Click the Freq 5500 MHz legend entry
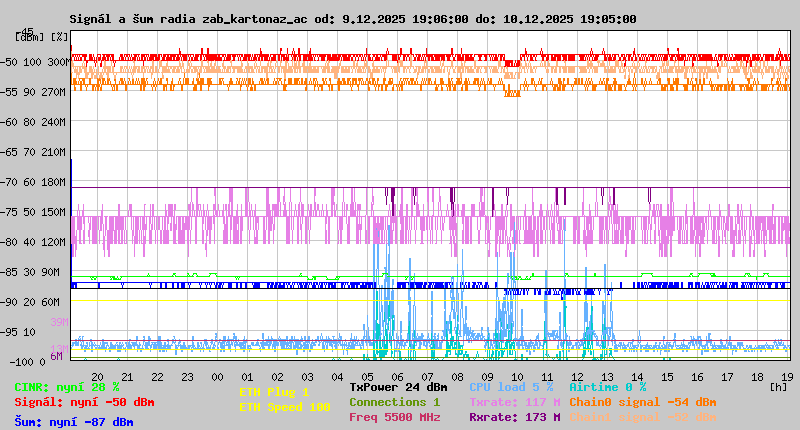The image size is (800, 430). tap(394, 417)
